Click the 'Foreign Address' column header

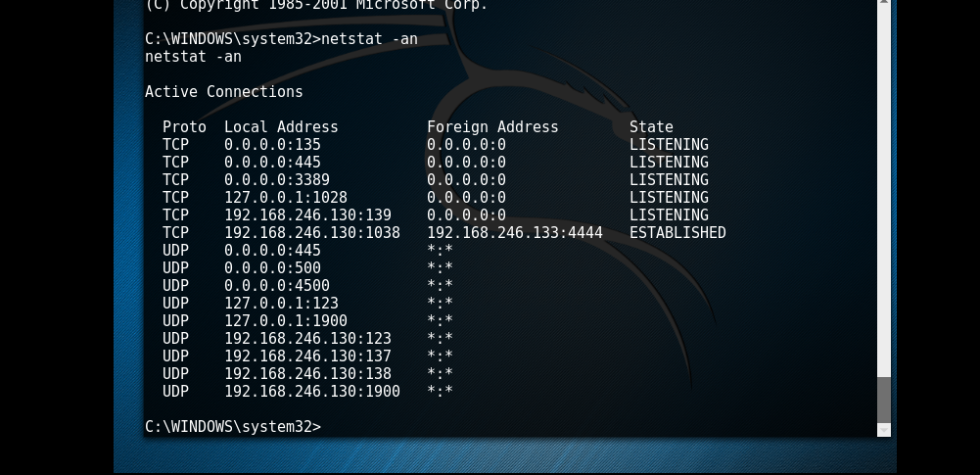[492, 127]
